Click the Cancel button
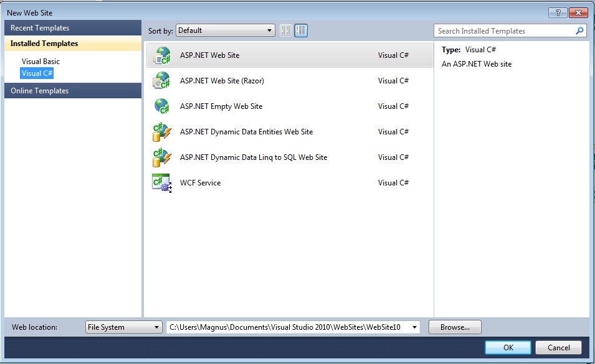Screen dimensions: 595x364 [559, 347]
